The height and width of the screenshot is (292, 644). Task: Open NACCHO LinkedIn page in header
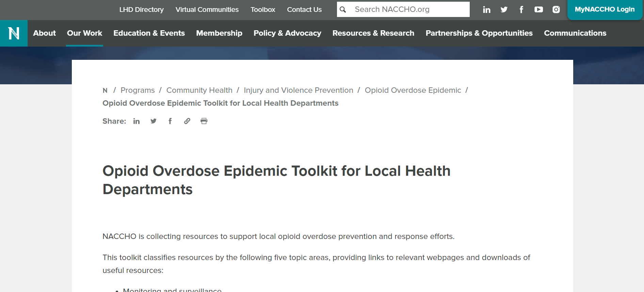[x=487, y=10]
